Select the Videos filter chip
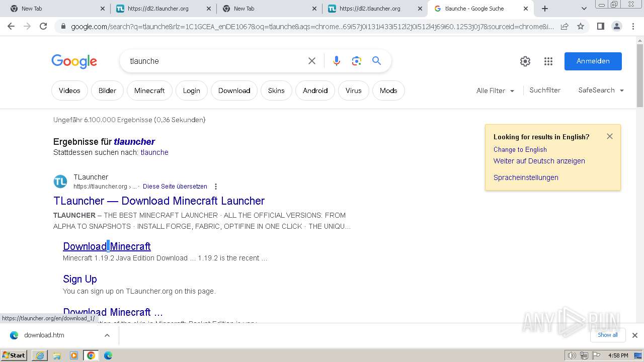 [69, 90]
